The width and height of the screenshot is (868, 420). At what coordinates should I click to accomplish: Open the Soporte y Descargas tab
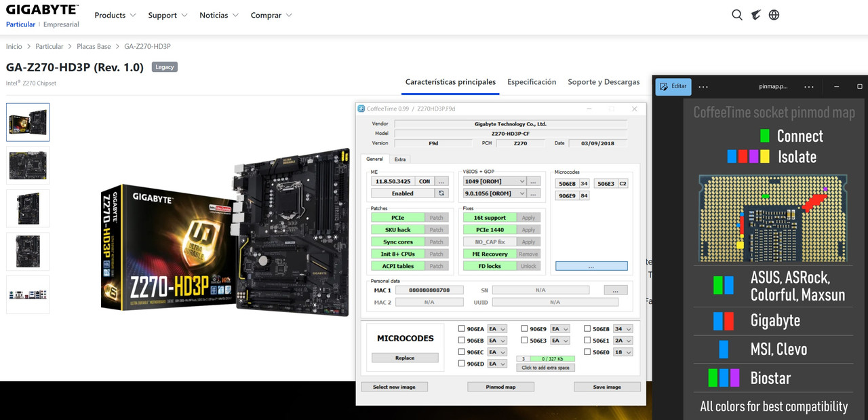[604, 82]
